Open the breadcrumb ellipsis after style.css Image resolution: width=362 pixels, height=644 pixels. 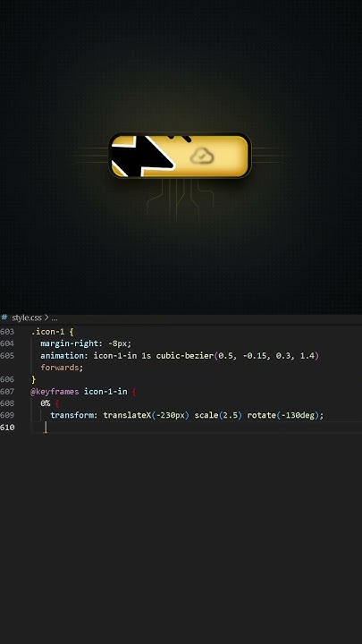pos(55,318)
